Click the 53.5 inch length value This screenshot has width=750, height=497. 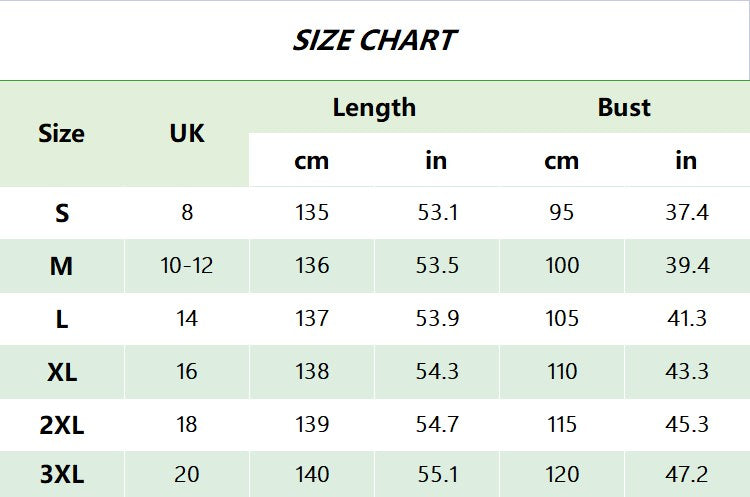[x=437, y=266]
